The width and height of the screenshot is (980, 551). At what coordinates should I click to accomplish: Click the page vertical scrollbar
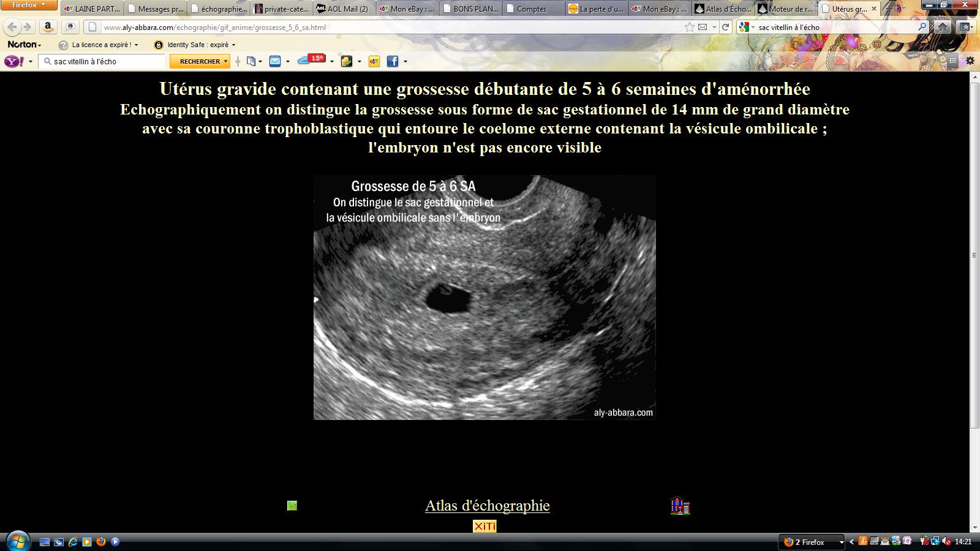click(x=974, y=254)
